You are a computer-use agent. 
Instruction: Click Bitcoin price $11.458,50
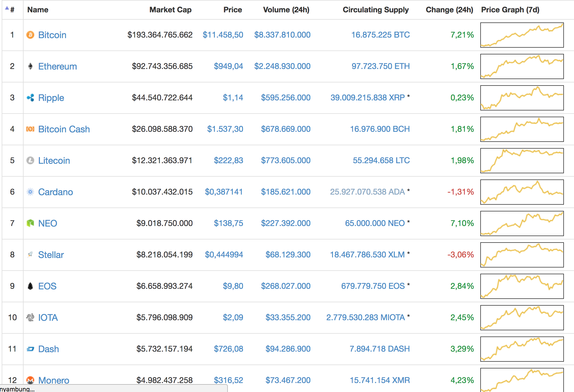pos(223,35)
